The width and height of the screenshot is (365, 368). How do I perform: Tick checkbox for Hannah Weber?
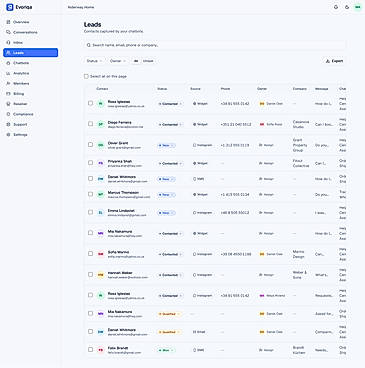click(90, 274)
